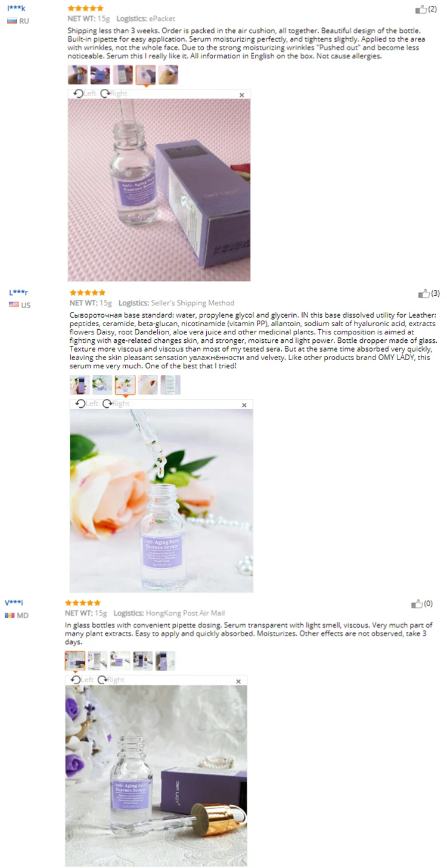Rotate third review photo Right
Image resolution: width=447 pixels, height=868 pixels.
(x=111, y=680)
